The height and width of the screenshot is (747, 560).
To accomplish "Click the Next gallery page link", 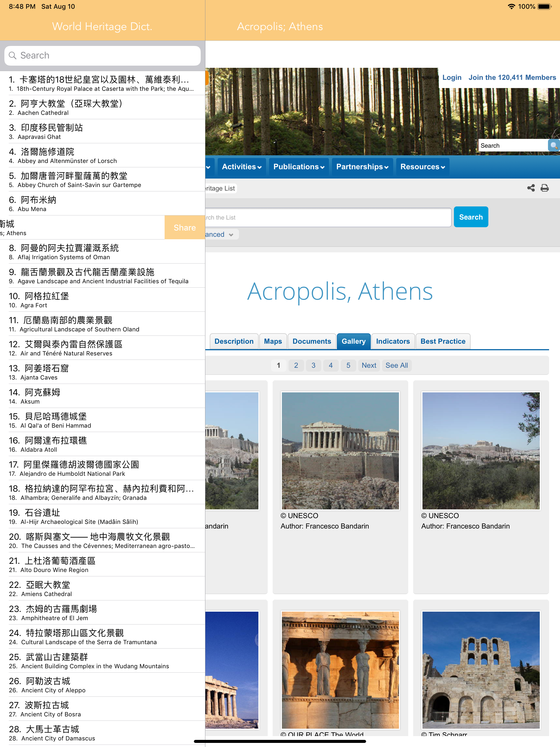I will click(x=369, y=365).
